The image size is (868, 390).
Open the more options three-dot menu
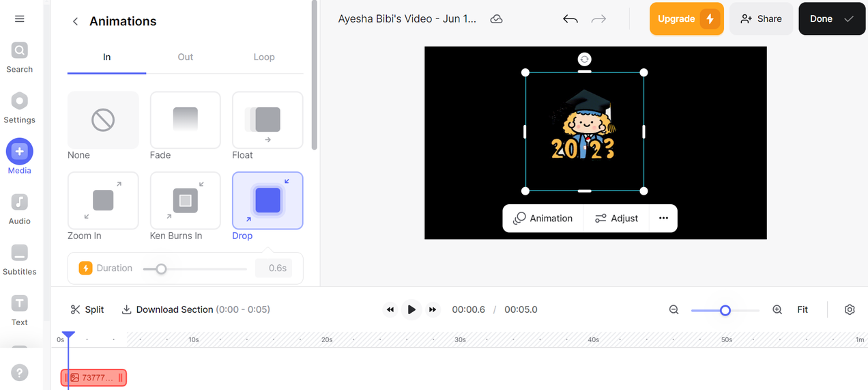pyautogui.click(x=663, y=219)
